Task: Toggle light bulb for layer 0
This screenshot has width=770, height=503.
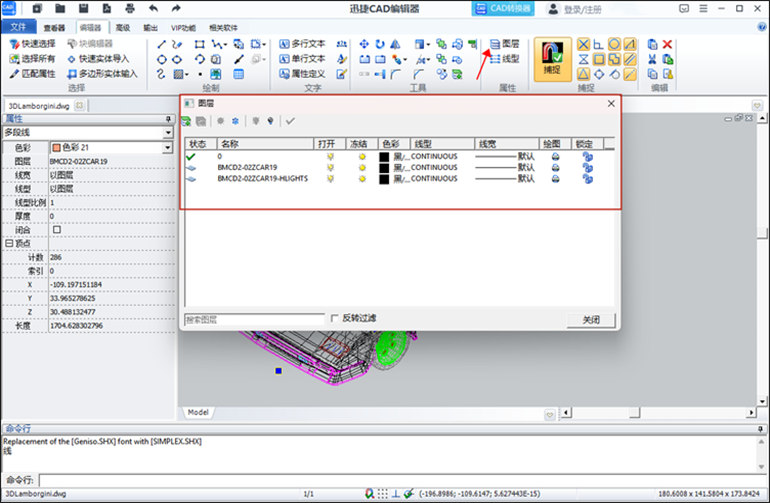Action: click(x=330, y=157)
